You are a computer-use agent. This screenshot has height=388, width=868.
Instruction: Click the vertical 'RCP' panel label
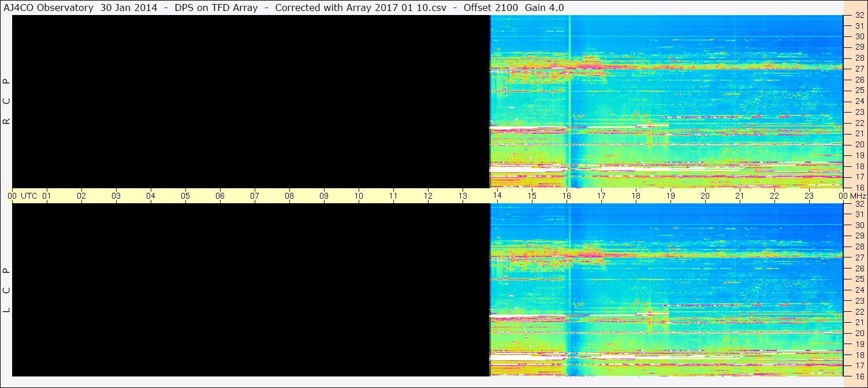[x=7, y=101]
